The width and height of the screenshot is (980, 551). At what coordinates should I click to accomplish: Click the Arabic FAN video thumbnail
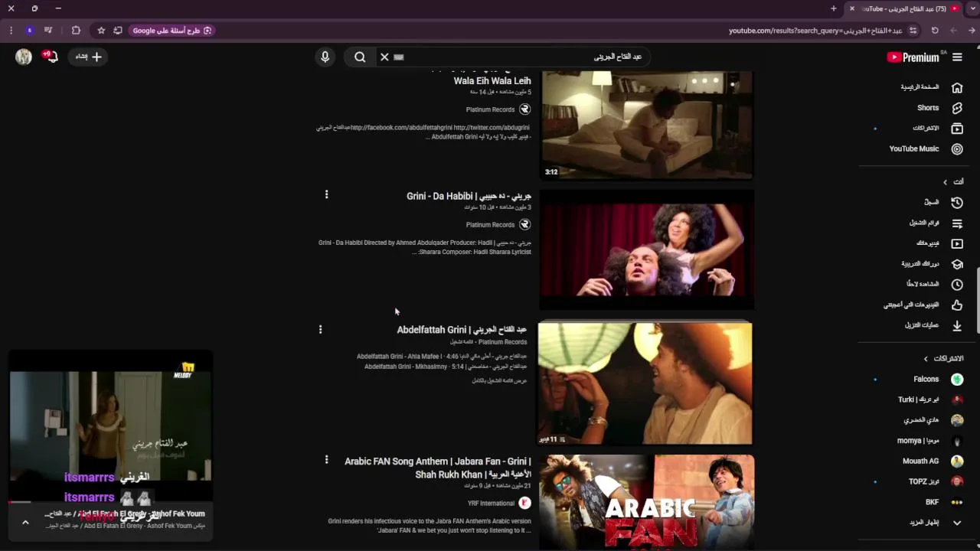coord(647,502)
